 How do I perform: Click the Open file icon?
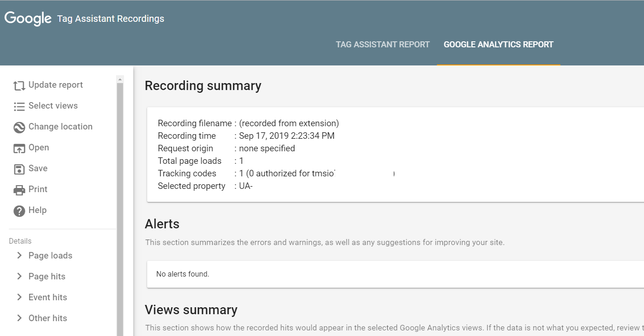(x=19, y=148)
